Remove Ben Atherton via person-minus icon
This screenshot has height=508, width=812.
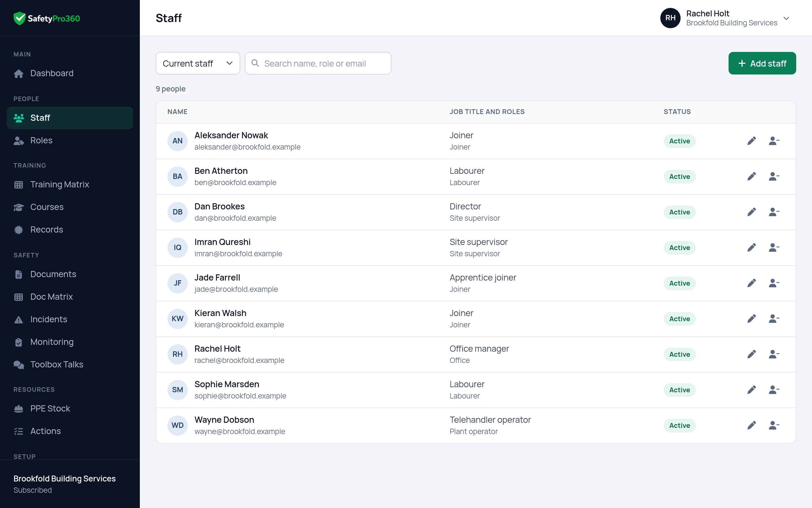[x=774, y=176]
